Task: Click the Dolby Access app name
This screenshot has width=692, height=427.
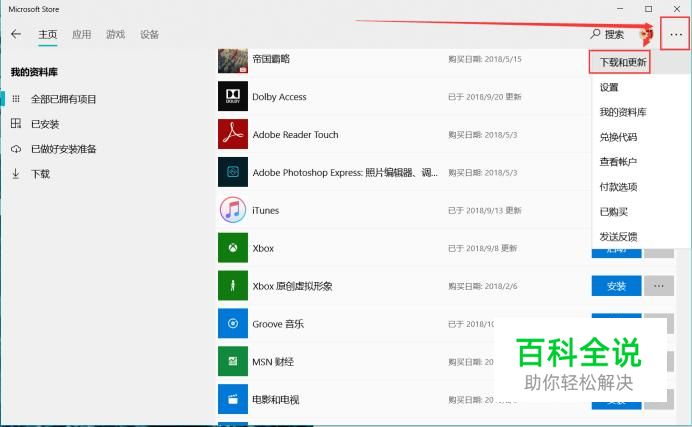Action: [279, 97]
